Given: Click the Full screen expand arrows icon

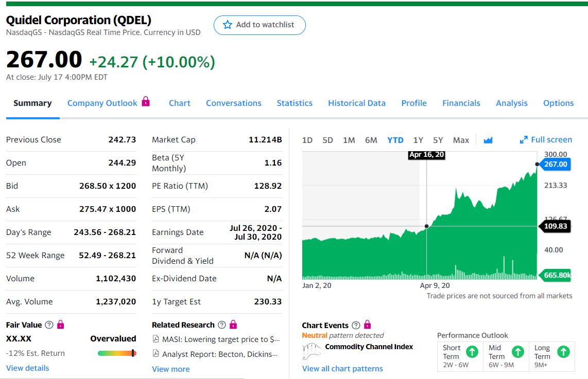Looking at the screenshot, I should pyautogui.click(x=524, y=140).
